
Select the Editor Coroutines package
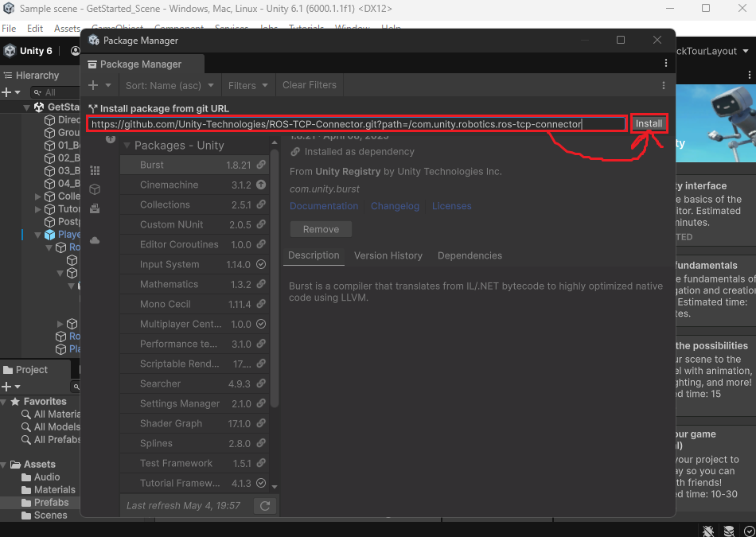194,244
